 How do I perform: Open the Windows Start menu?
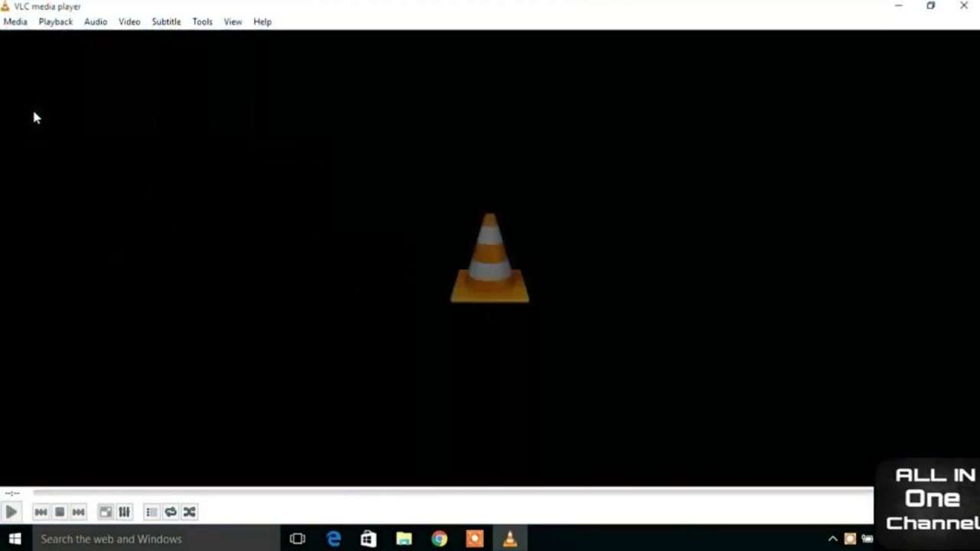click(x=15, y=539)
